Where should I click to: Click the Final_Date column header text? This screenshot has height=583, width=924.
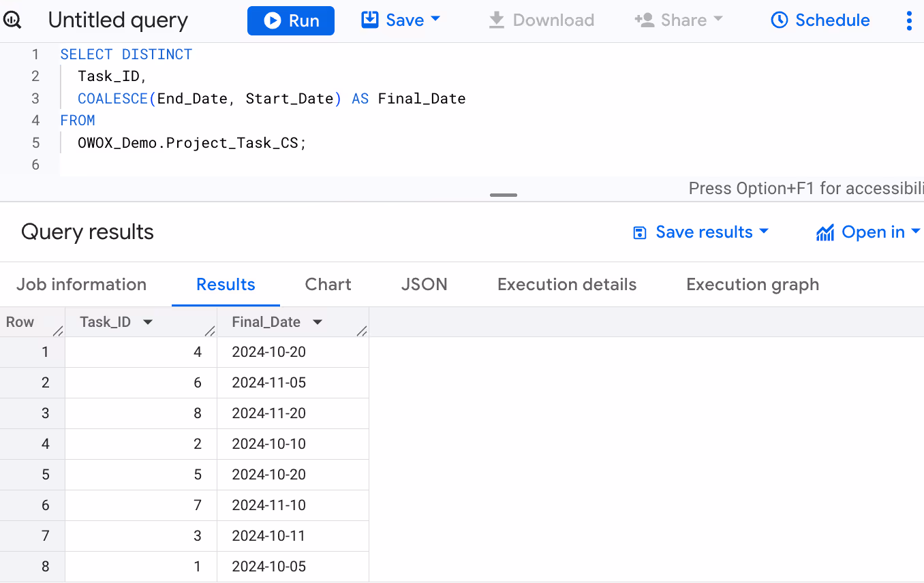point(266,322)
